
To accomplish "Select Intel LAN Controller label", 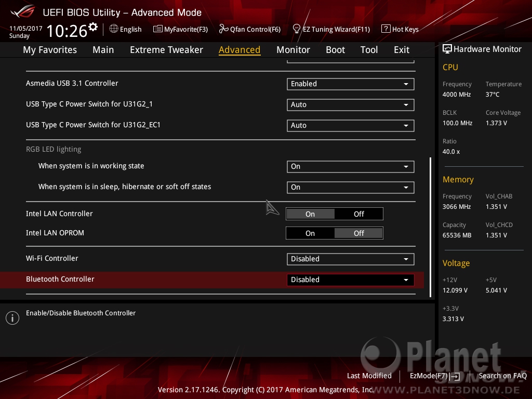I will click(59, 214).
